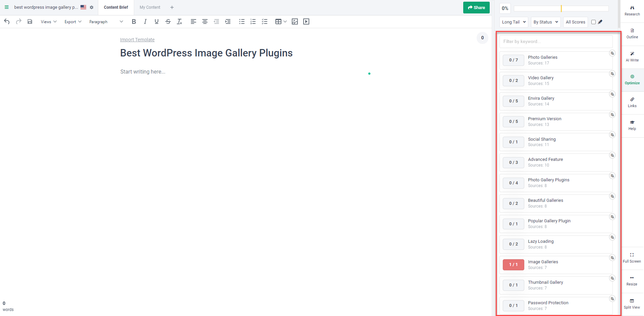Click the Resize sidebar button
Screen dimensions: 644x316
(632, 281)
